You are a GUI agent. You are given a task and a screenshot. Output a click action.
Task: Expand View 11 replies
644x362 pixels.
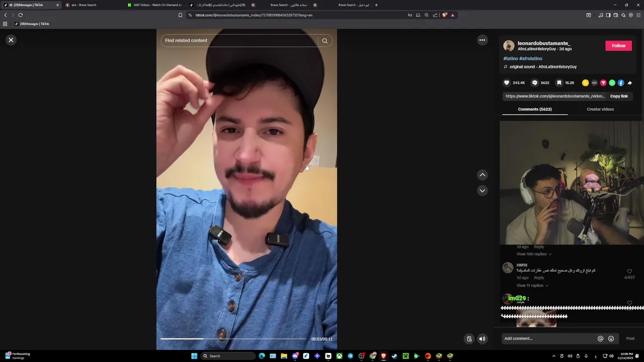pyautogui.click(x=532, y=286)
